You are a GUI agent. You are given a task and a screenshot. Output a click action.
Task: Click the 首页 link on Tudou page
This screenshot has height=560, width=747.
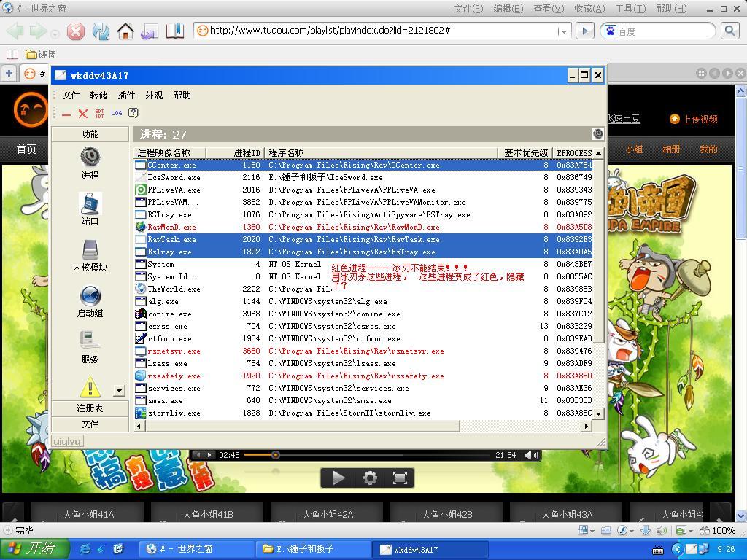coord(27,149)
